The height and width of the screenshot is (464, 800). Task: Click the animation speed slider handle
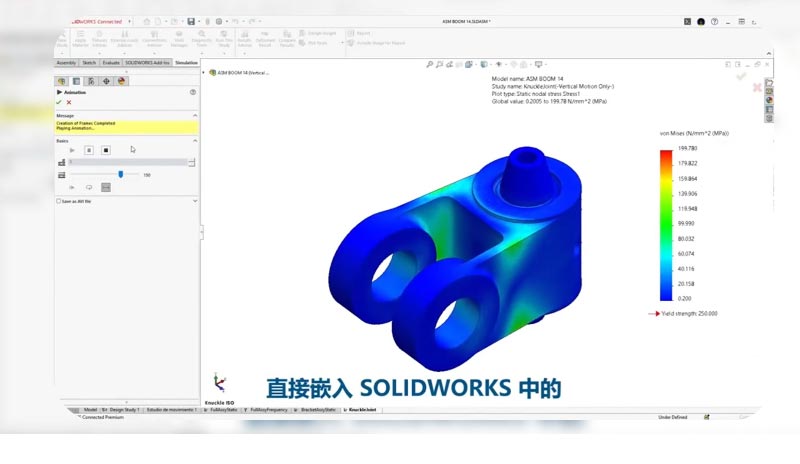pos(121,174)
